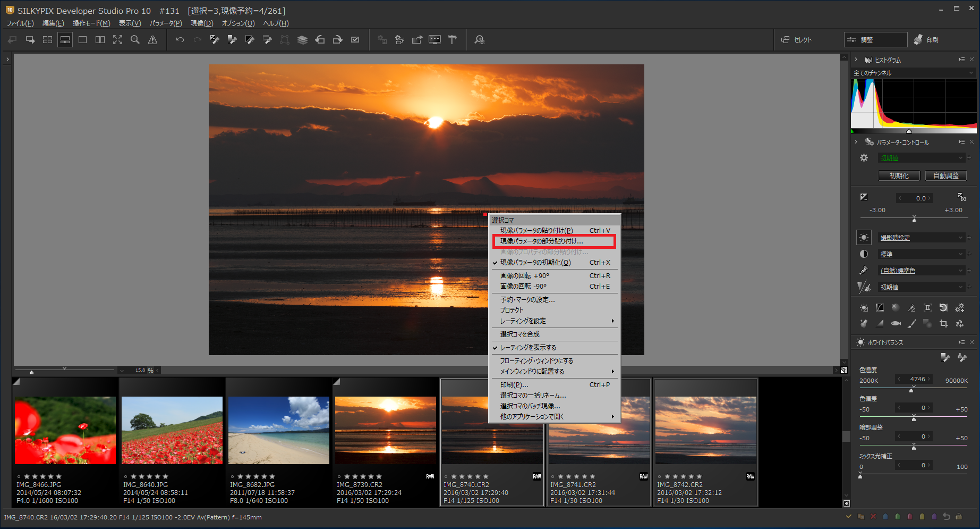Screen dimensions: 980x529
Task: Toggle the purple label mark in status bar
Action: 934,516
